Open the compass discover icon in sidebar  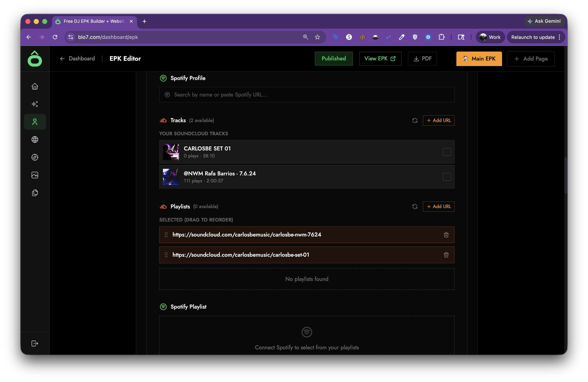(x=35, y=157)
